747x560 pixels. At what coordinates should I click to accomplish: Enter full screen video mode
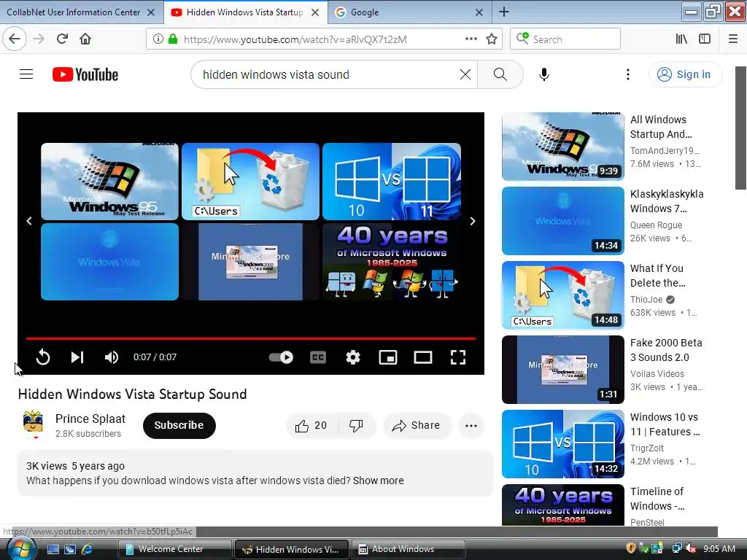point(458,357)
